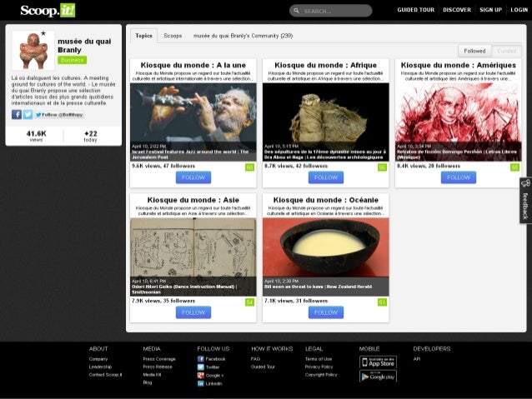Open Blog link in footer
The width and height of the screenshot is (532, 399).
pos(148,382)
